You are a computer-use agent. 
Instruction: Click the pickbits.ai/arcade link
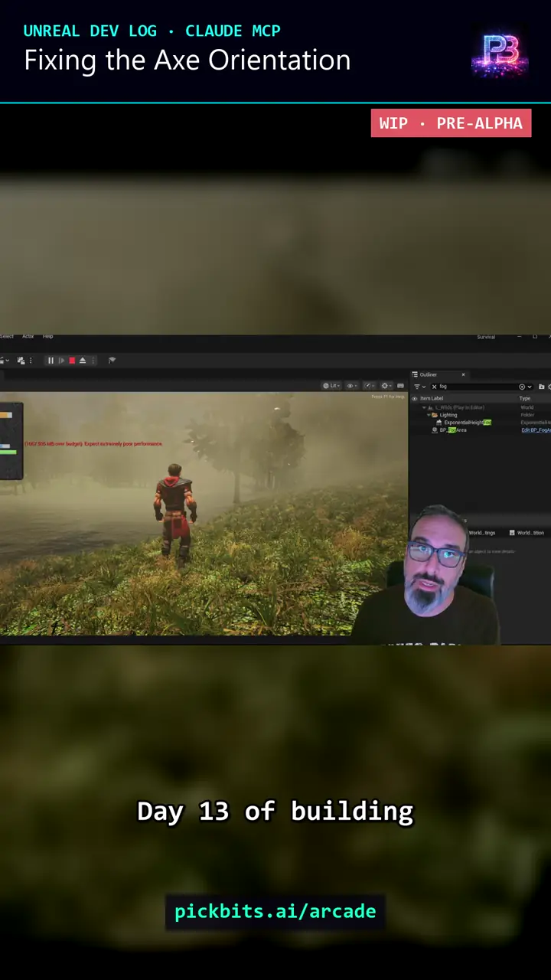coord(275,911)
